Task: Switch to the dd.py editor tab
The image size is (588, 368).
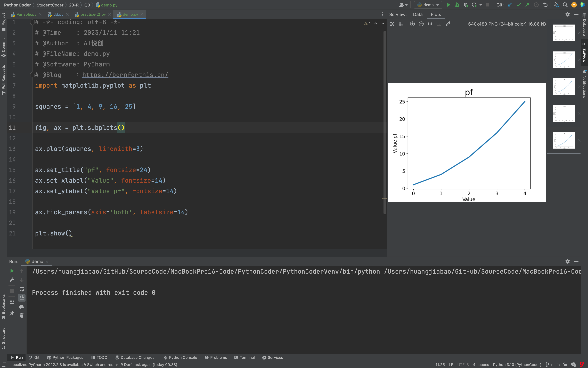Action: click(x=58, y=14)
